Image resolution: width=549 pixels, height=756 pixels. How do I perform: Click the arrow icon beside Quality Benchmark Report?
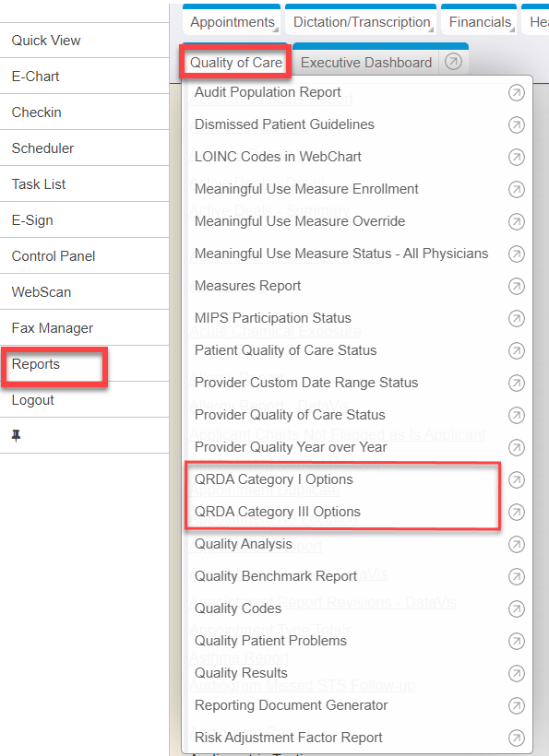tap(516, 576)
